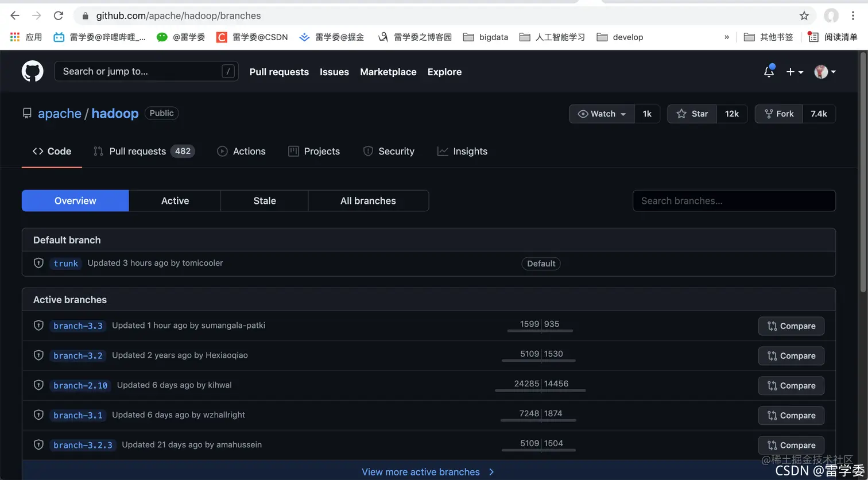Open Chrome three-dot menu

coord(854,16)
